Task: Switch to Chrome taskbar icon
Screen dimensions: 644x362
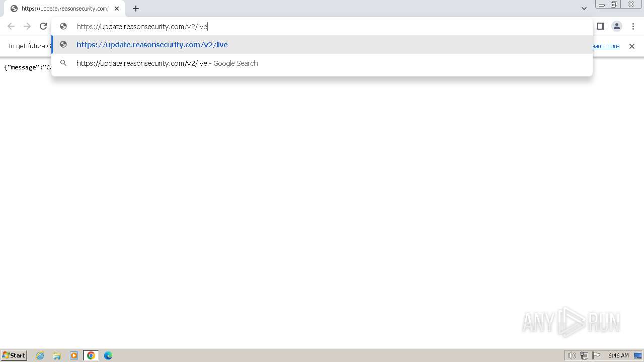Action: tap(91, 355)
